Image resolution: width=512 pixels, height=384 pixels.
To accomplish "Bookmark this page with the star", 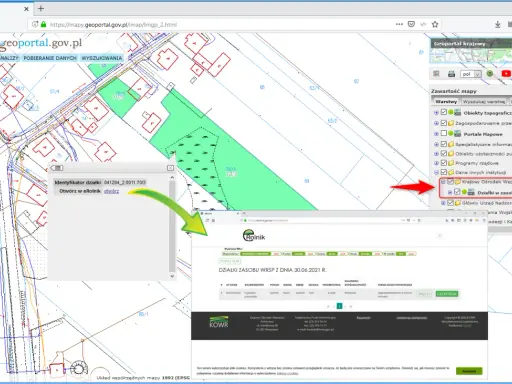I will point(435,24).
